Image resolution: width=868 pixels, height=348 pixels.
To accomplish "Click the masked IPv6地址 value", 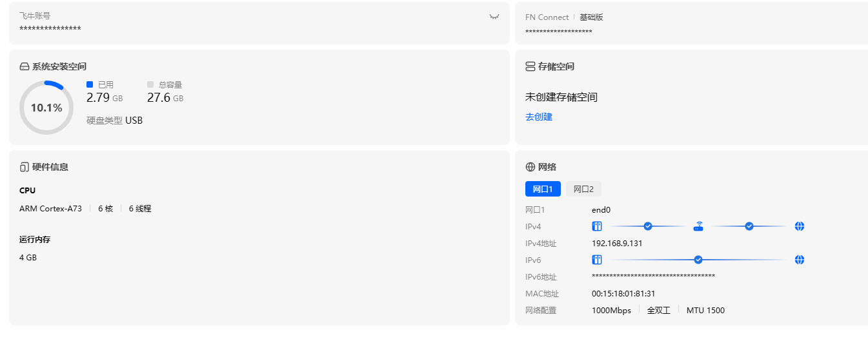I will click(x=653, y=277).
